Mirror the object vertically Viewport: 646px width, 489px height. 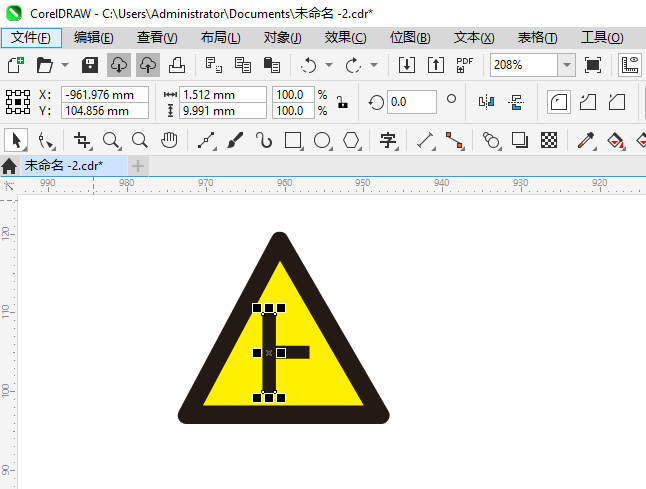point(516,102)
